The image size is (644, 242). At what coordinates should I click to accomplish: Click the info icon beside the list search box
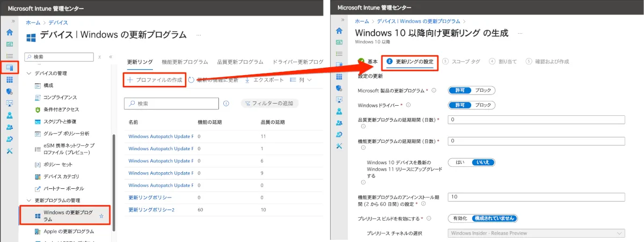point(226,104)
